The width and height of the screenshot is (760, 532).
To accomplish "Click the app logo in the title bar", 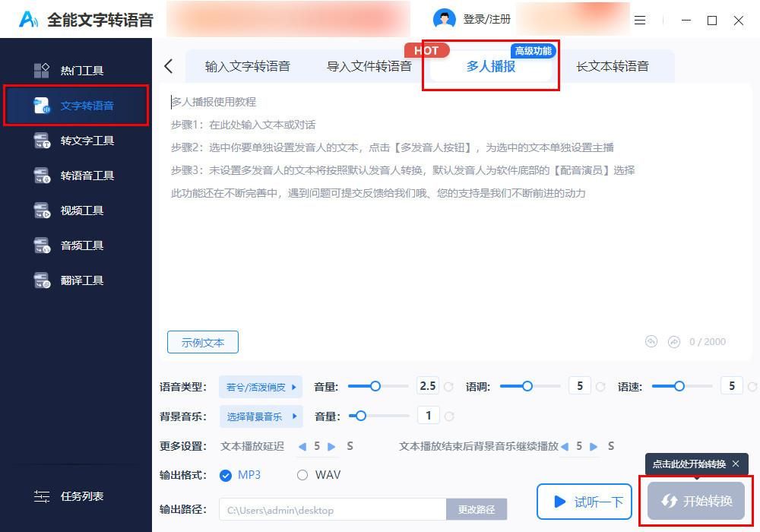I will [x=28, y=20].
